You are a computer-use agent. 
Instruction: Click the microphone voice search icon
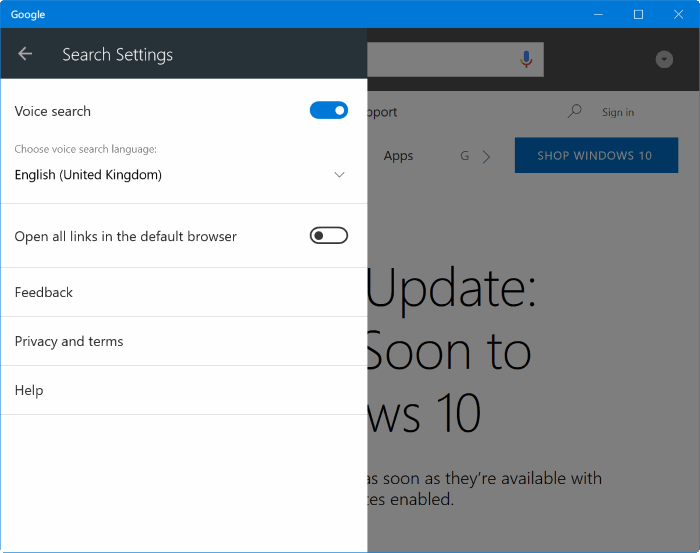(526, 59)
